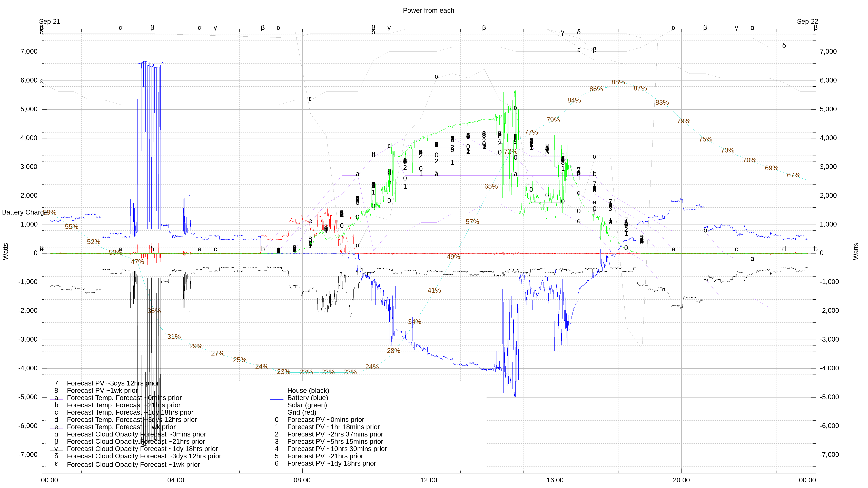Click legend 'Forecast PV ~0mins prior'
The height and width of the screenshot is (488, 868).
coord(325,420)
